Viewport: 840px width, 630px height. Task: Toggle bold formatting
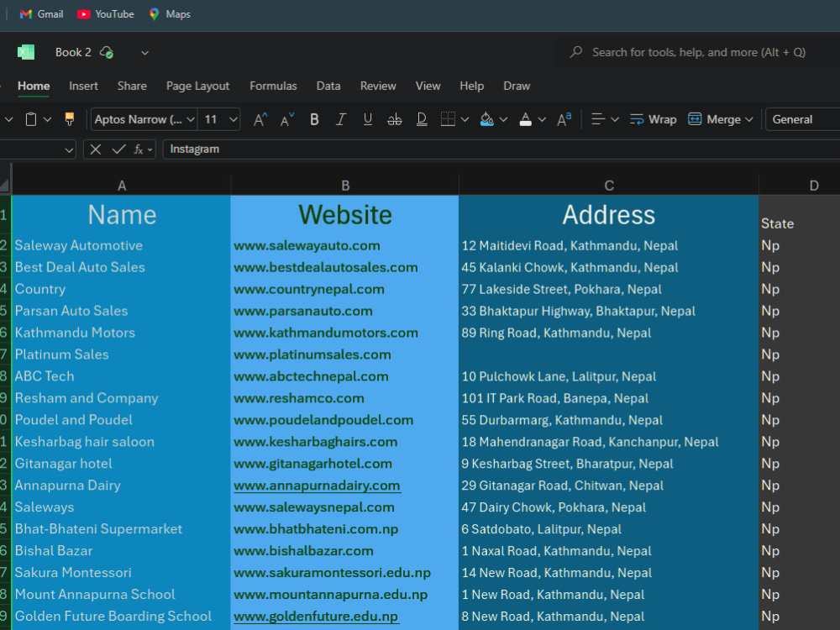(314, 119)
